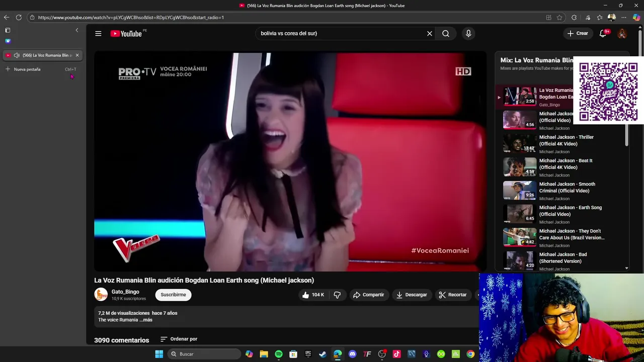Screen dimensions: 644x362
Task: Open tab actions menu icon top-left sidebar
Action: pos(8,30)
